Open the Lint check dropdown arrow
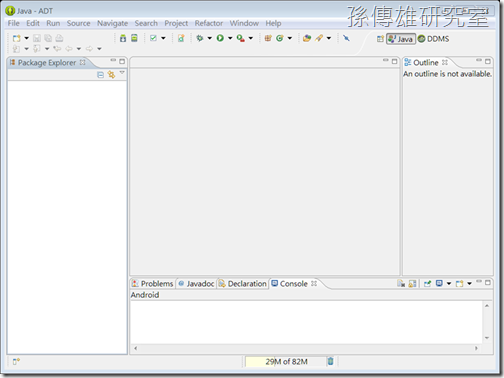 (163, 38)
